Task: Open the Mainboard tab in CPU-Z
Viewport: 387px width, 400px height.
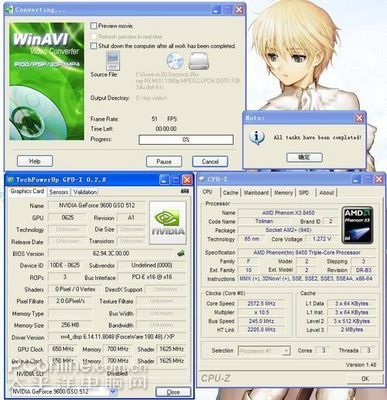Action: (x=256, y=193)
